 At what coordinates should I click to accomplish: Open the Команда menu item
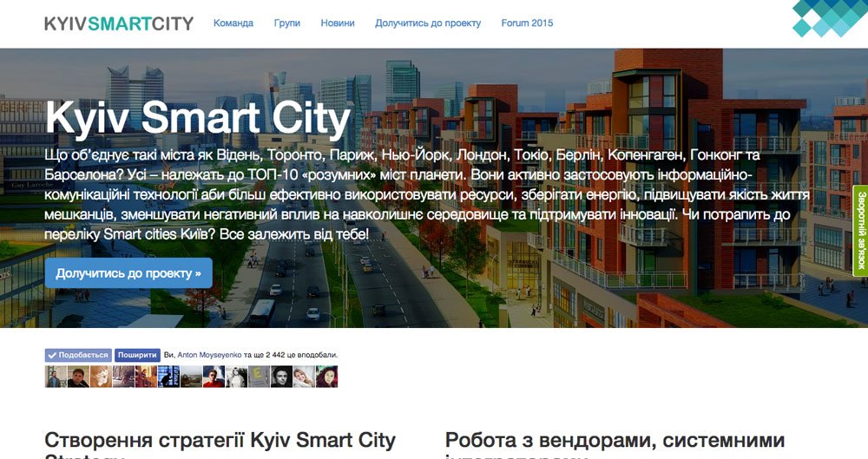[x=233, y=23]
